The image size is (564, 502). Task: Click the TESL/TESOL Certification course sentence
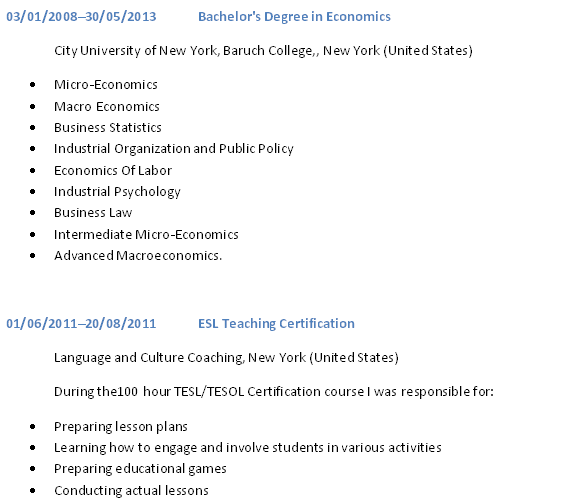[274, 392]
